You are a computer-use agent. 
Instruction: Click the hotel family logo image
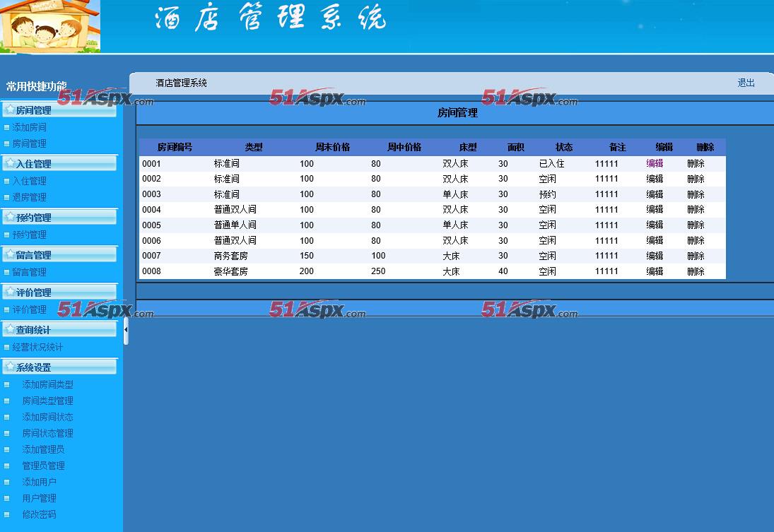click(x=50, y=26)
